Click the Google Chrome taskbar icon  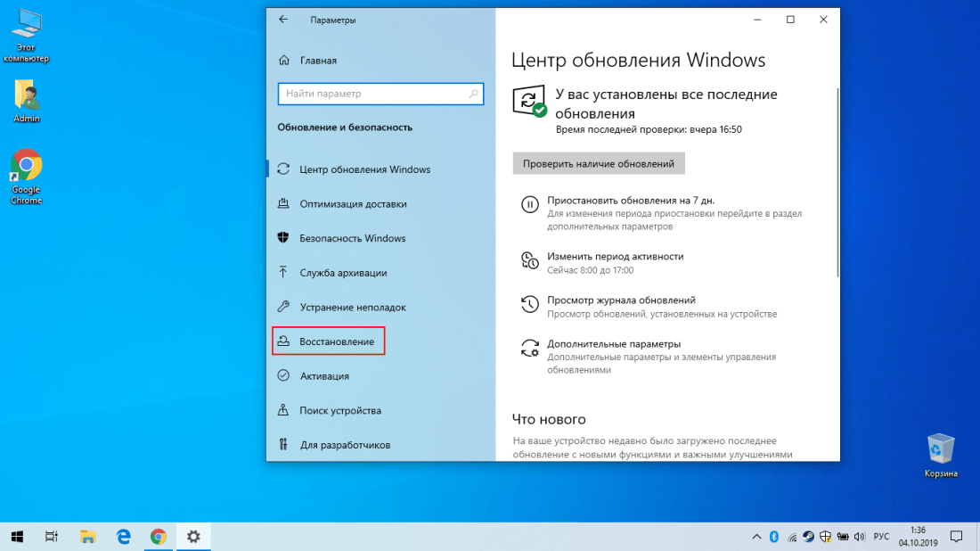point(158,536)
